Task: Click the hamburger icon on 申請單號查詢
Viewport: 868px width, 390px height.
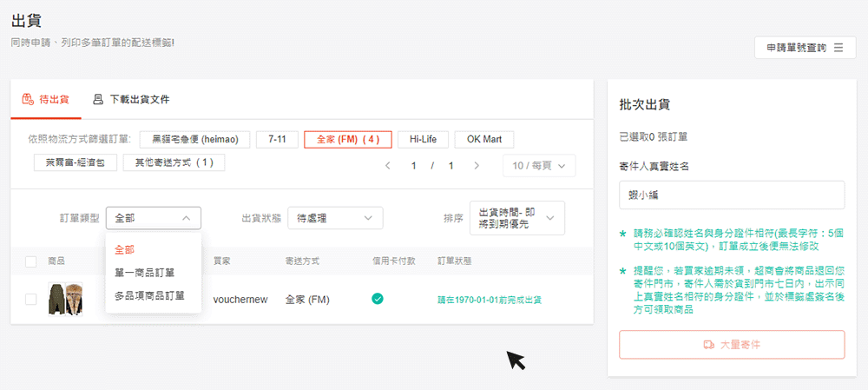Action: (838, 48)
